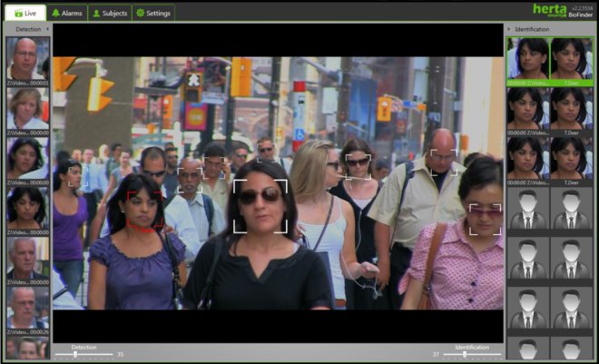
Task: Click the Detection threshold slider handle
Action: tap(75, 354)
